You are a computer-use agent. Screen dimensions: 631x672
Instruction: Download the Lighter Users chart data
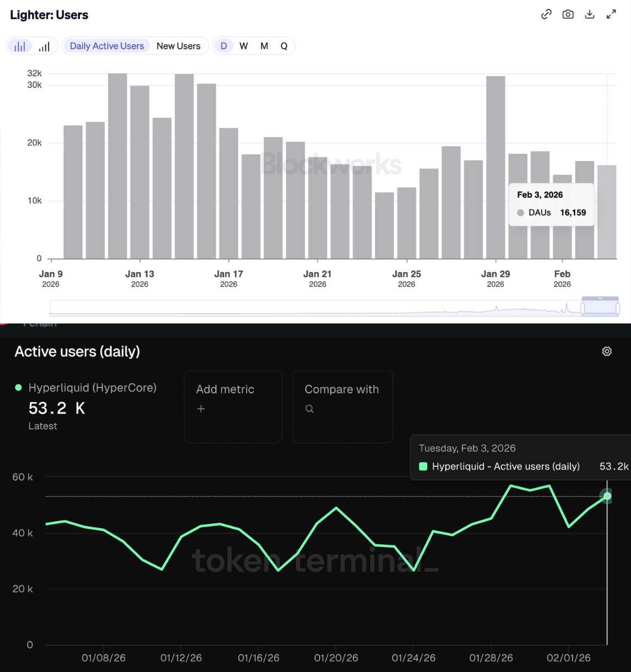tap(590, 15)
